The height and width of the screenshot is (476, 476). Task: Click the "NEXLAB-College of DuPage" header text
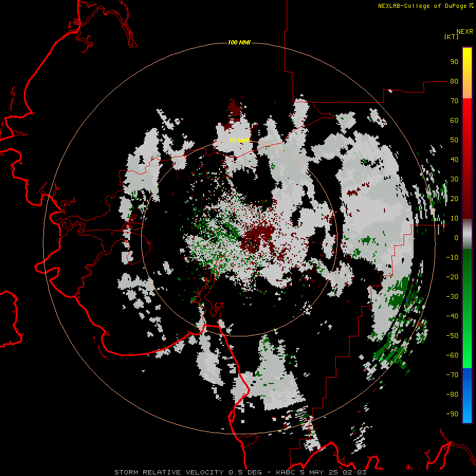click(x=422, y=6)
